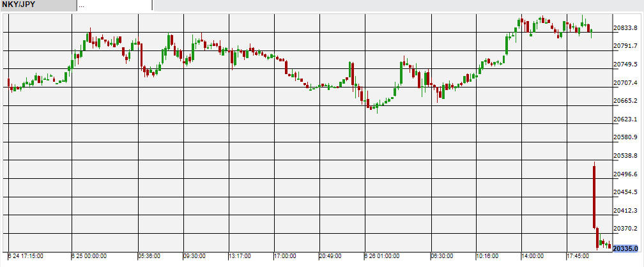Image resolution: width=644 pixels, height=267 pixels.
Task: Click the 20623.1 price axis label
Action: point(626,119)
